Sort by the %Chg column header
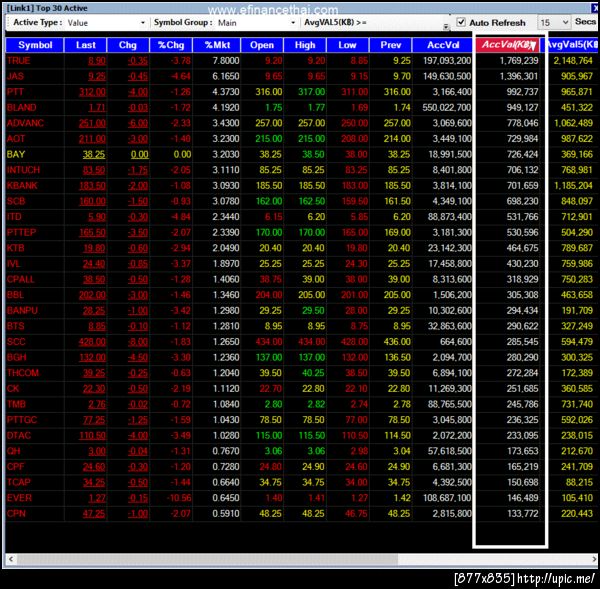 point(171,45)
